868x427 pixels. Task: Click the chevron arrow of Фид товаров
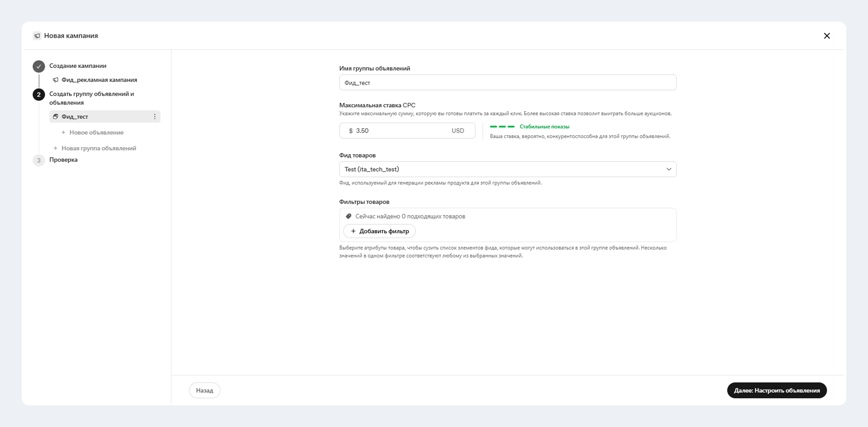click(669, 169)
